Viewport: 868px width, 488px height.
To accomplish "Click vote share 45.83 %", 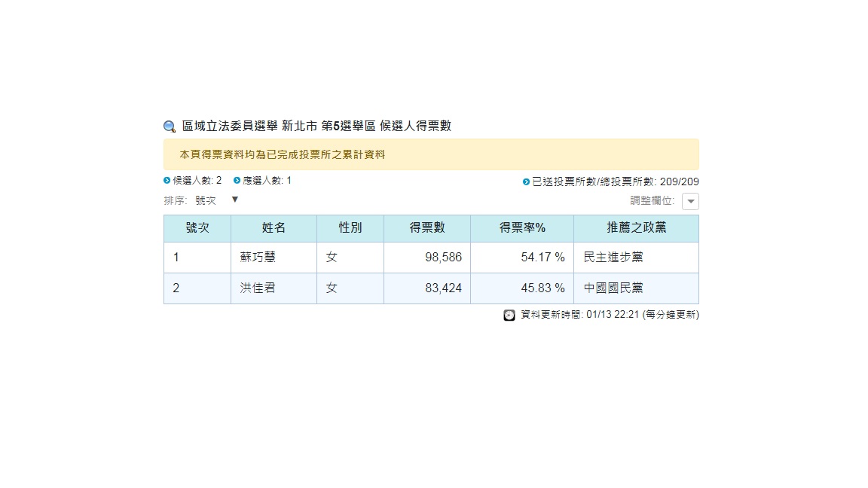I will 542,288.
